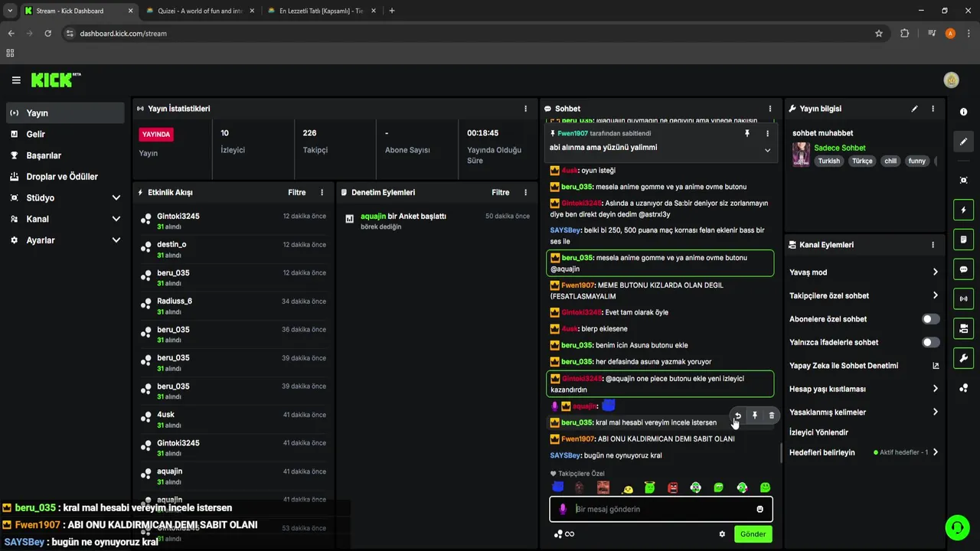Click the stream preview icon in the right sidebar
The height and width of the screenshot is (551, 980).
click(963, 180)
